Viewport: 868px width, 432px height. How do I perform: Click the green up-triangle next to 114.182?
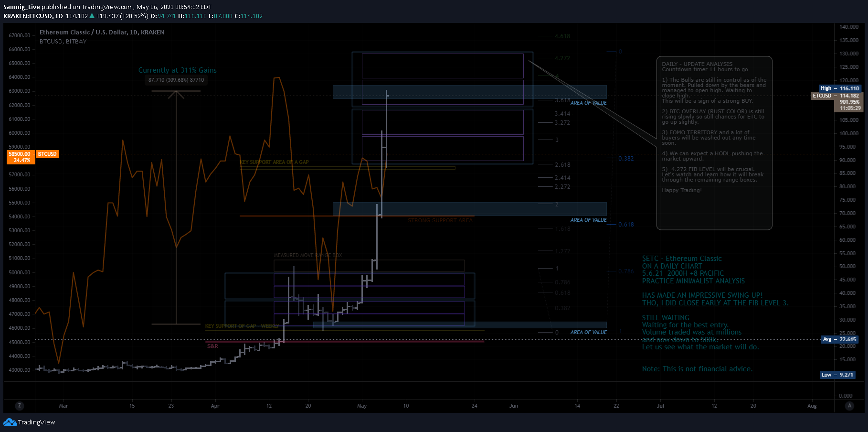92,16
